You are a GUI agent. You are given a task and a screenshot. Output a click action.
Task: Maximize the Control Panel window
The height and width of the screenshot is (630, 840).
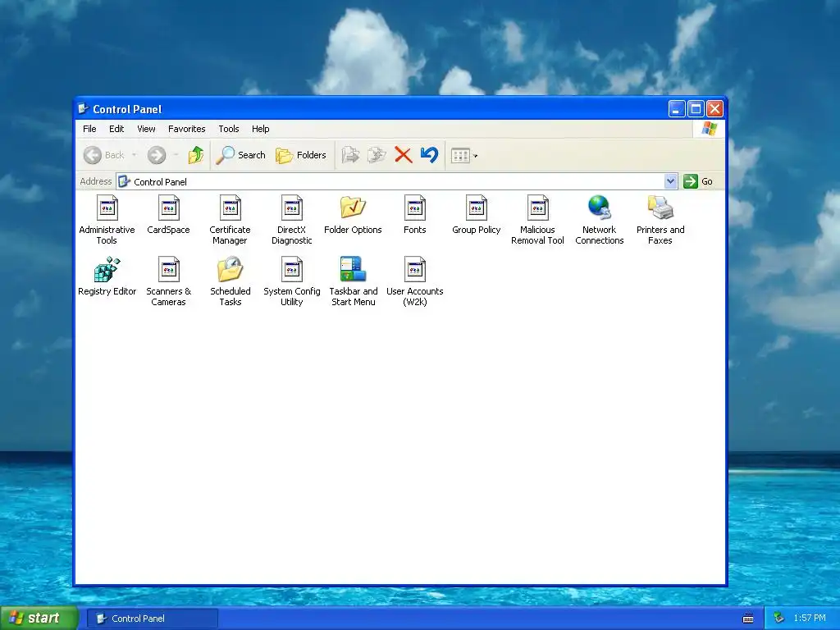(696, 109)
